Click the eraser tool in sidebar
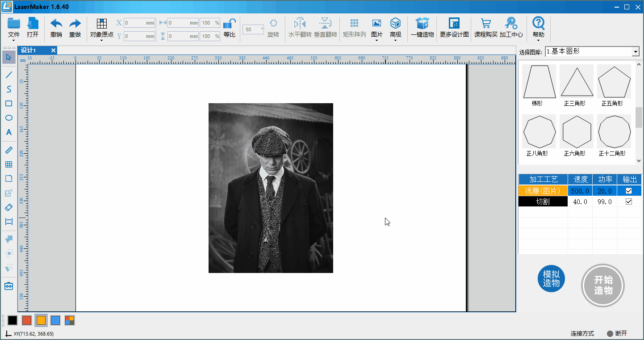The width and height of the screenshot is (644, 340). [x=8, y=207]
